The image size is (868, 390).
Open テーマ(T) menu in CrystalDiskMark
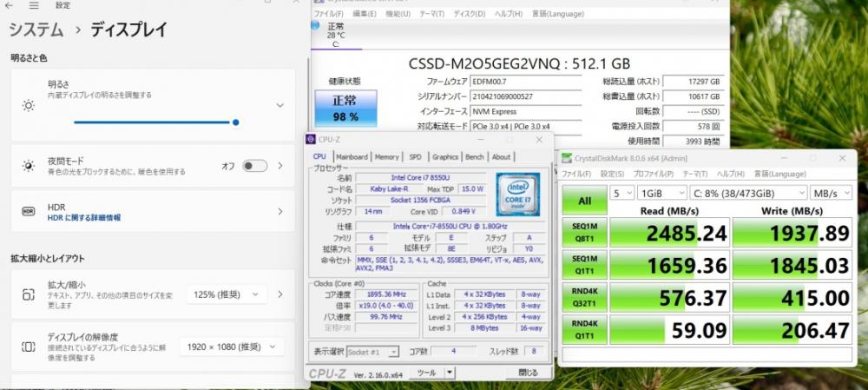tap(694, 174)
